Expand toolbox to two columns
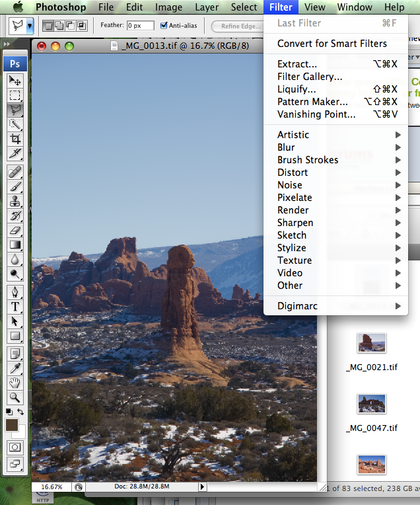Screen dimensions: 420x505 click(7, 44)
